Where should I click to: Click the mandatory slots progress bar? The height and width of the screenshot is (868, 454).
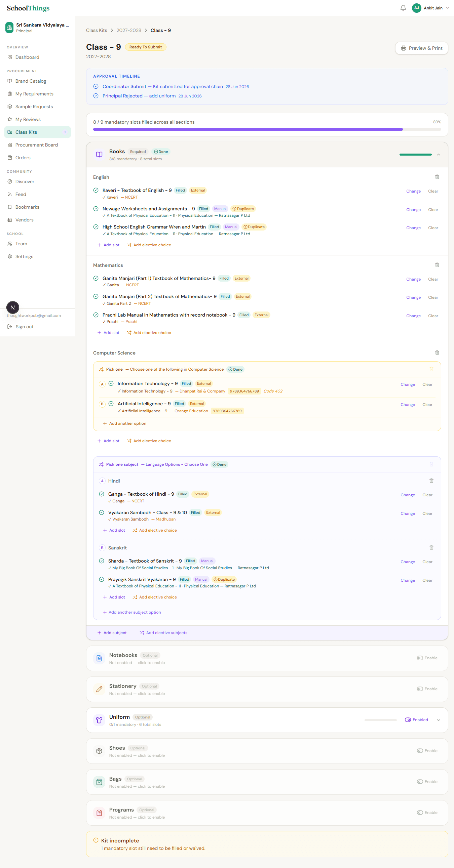pyautogui.click(x=267, y=129)
